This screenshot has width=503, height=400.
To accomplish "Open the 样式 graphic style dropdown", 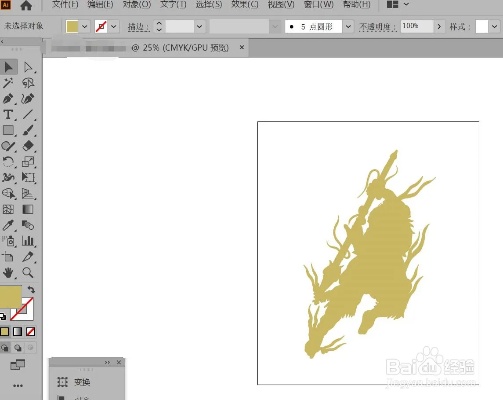I will pyautogui.click(x=494, y=26).
